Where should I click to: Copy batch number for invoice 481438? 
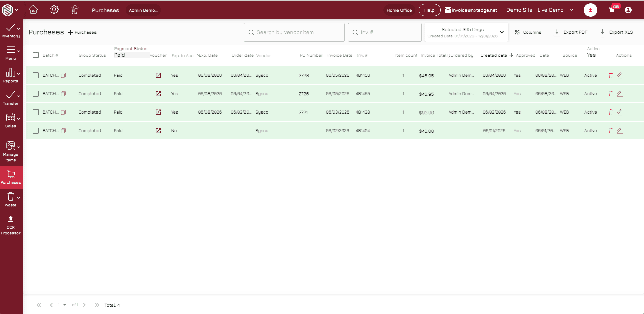[x=63, y=112]
